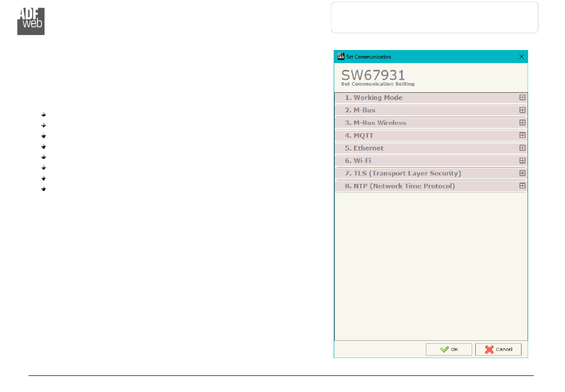Expand the Wi-Fi section plus icon
The height and width of the screenshot is (392, 565).
coord(522,161)
